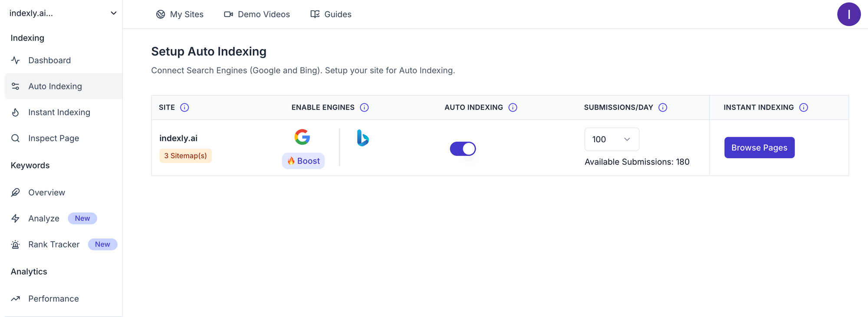
Task: Open Analyze in the sidebar
Action: tap(63, 219)
